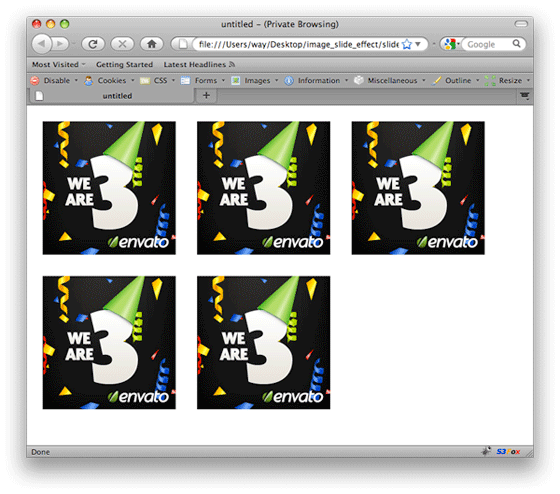
Task: Minimize the window with the yellow button
Action: tap(50, 24)
